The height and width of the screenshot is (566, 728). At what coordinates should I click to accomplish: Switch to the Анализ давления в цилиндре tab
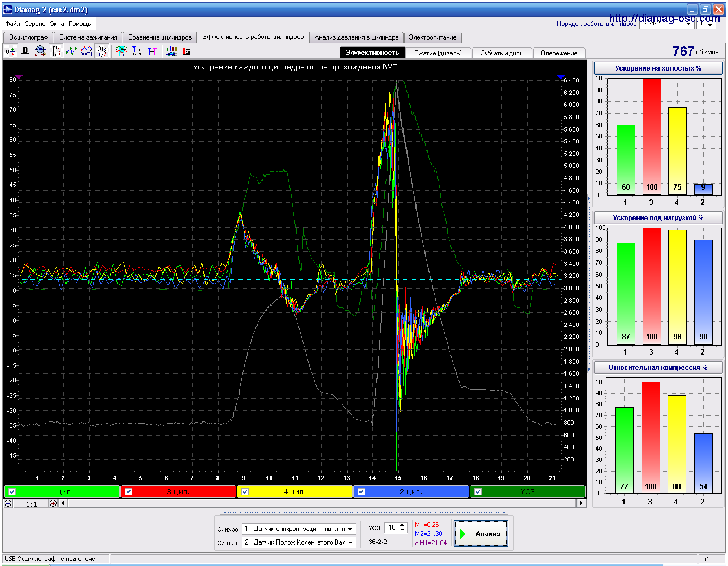click(x=357, y=37)
